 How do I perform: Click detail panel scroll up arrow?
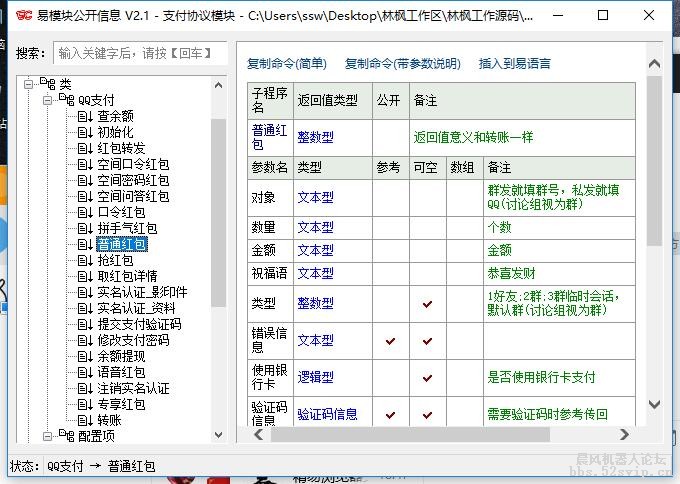[x=654, y=64]
